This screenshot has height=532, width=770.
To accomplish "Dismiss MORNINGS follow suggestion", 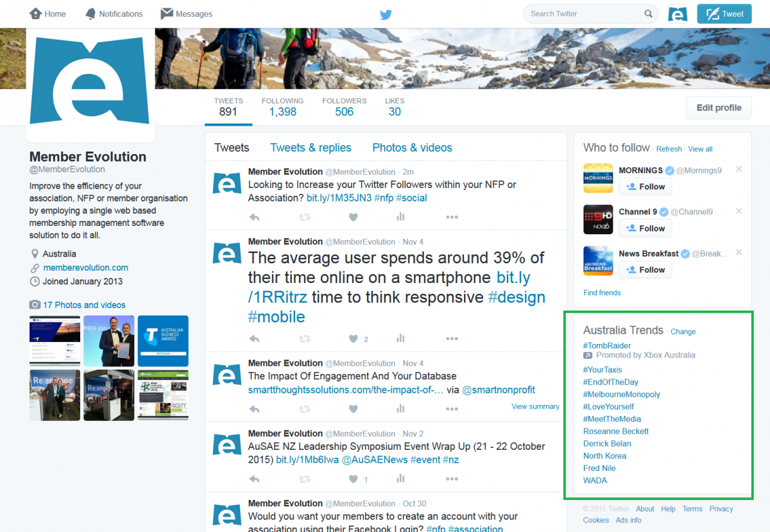I will tap(739, 169).
